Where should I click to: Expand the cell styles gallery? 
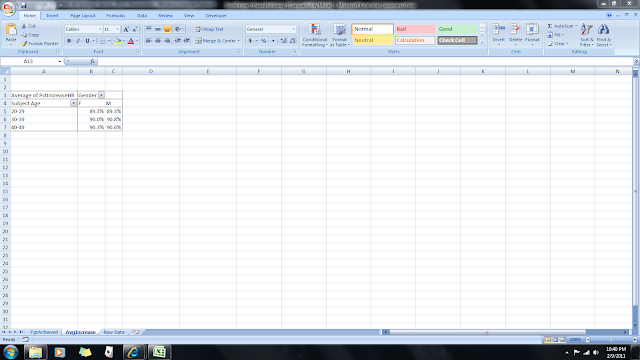click(482, 42)
